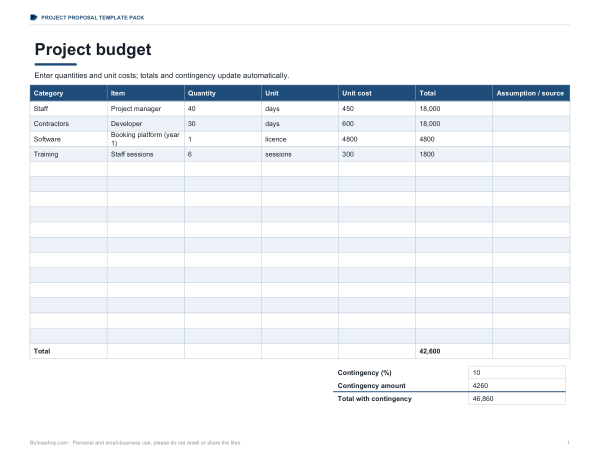Select unit cost cell showing 600

377,124
